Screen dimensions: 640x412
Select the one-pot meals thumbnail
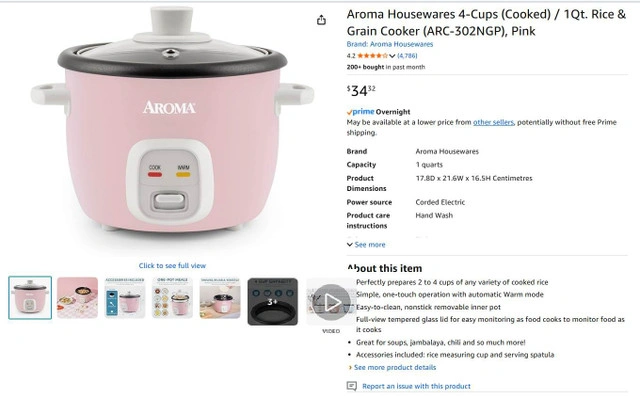click(173, 298)
